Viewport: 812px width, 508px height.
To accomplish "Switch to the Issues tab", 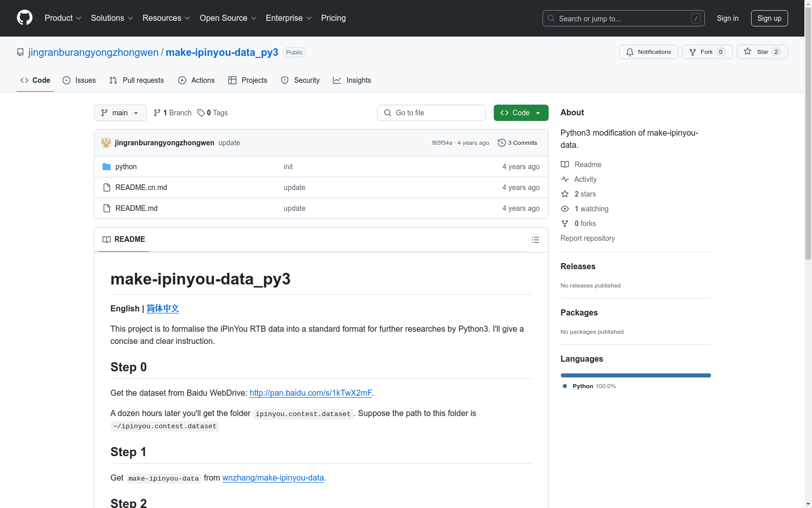I will point(79,80).
